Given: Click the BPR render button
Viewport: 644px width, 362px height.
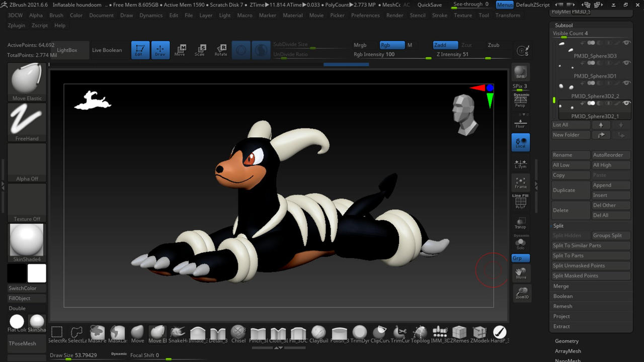Looking at the screenshot, I should 521,72.
